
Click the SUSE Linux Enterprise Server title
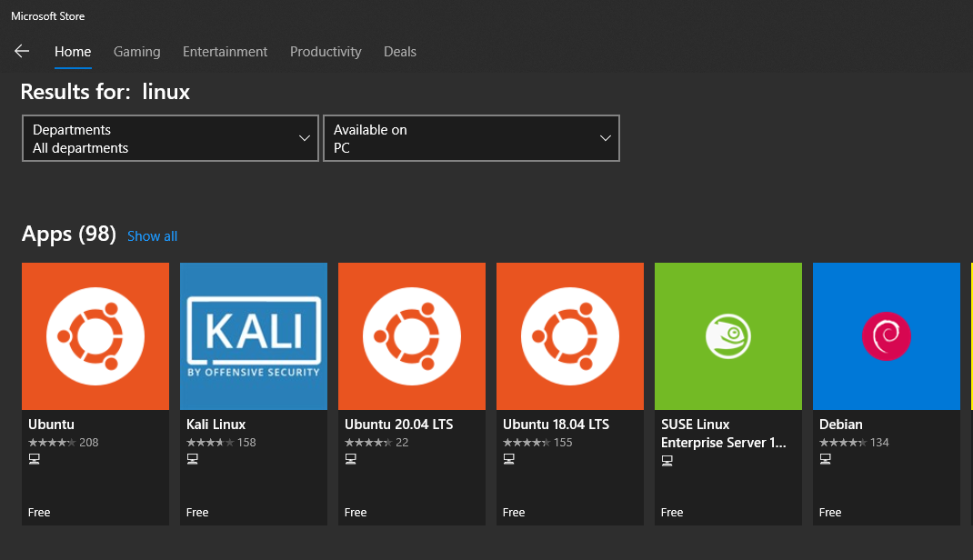coord(724,434)
